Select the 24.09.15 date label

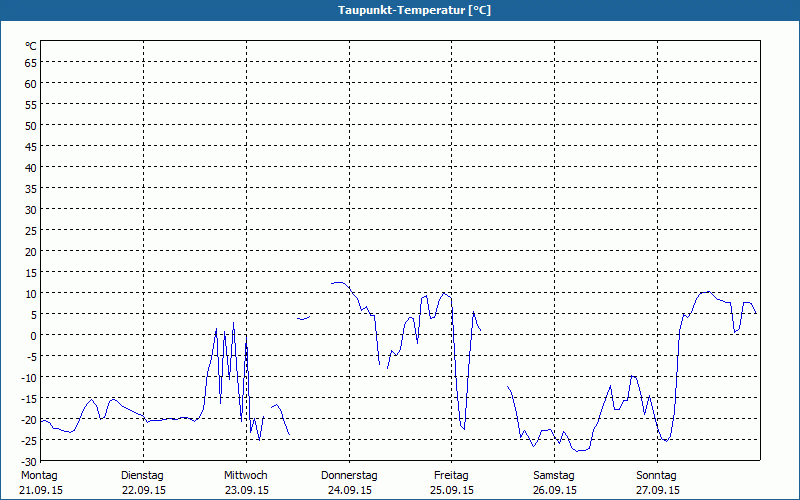point(349,490)
